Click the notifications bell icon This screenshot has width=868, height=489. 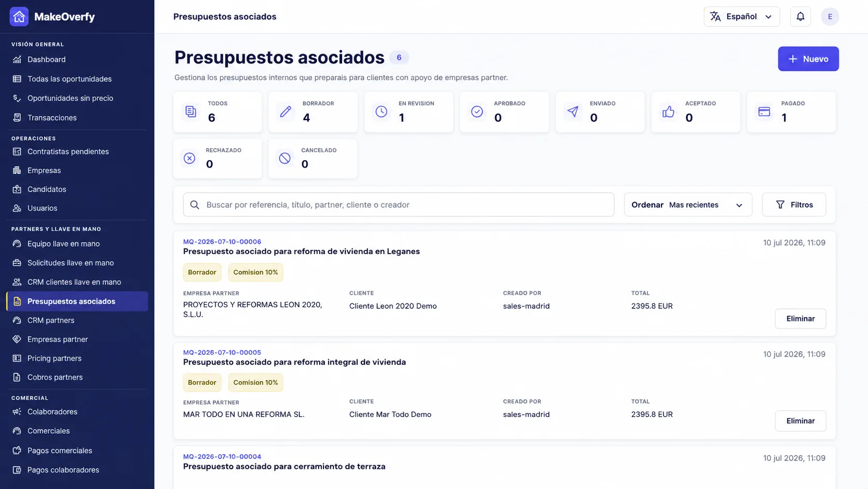(x=800, y=17)
